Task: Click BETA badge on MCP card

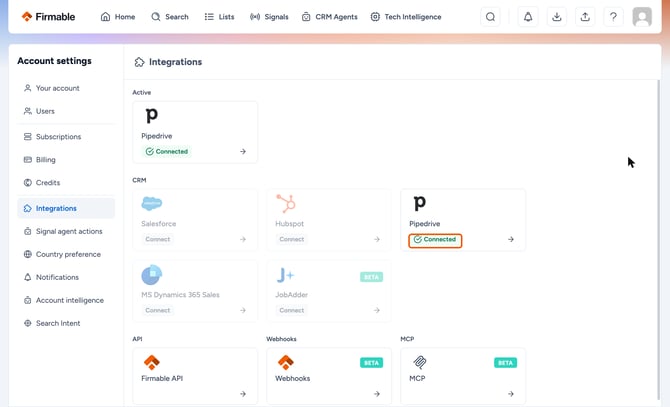Action: point(505,363)
